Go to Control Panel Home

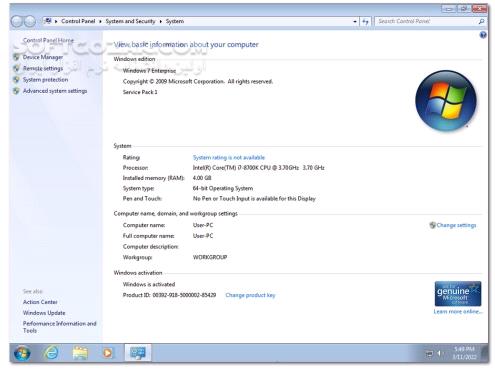coord(48,40)
